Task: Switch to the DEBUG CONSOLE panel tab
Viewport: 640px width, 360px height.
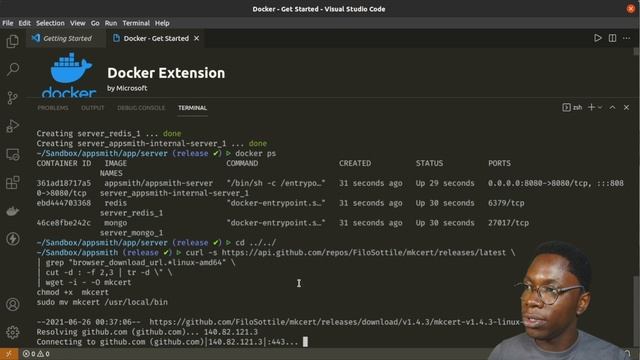Action: click(x=141, y=108)
